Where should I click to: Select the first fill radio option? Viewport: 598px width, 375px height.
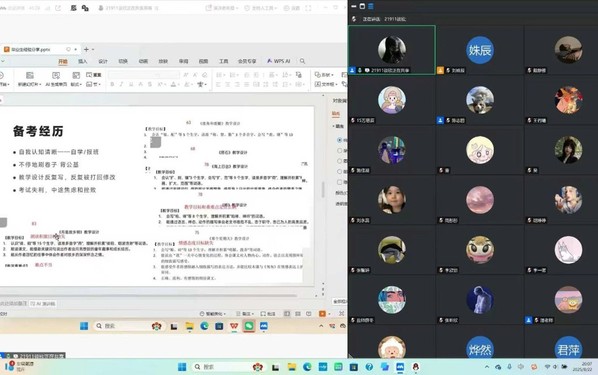point(339,140)
